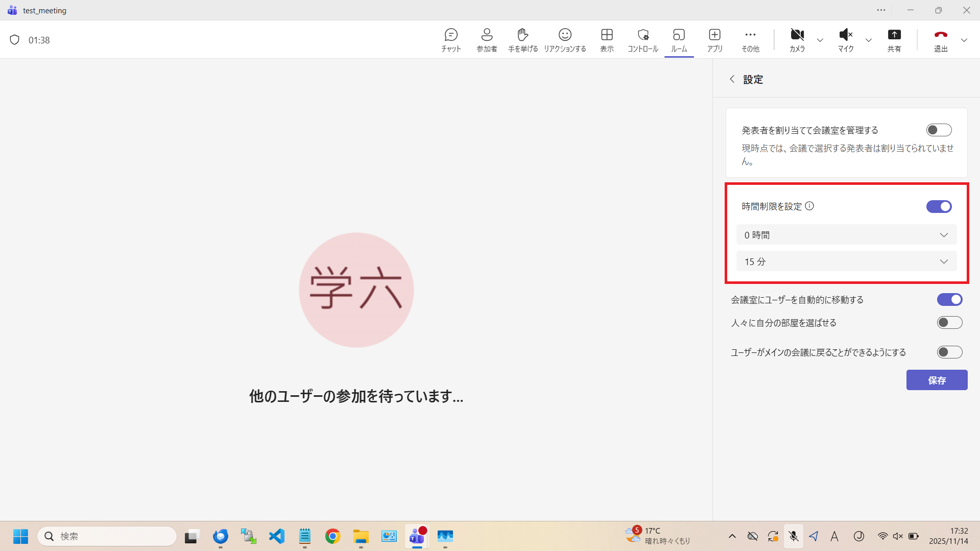Screen dimensions: 980x551
Task: Open the dropdown arrow beside 退出
Action: click(964, 40)
